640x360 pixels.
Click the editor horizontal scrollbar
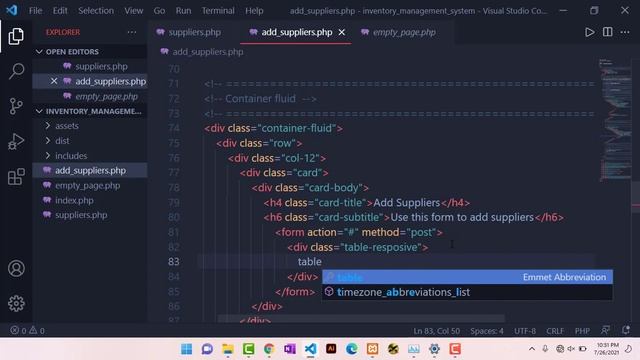pyautogui.click(x=361, y=318)
